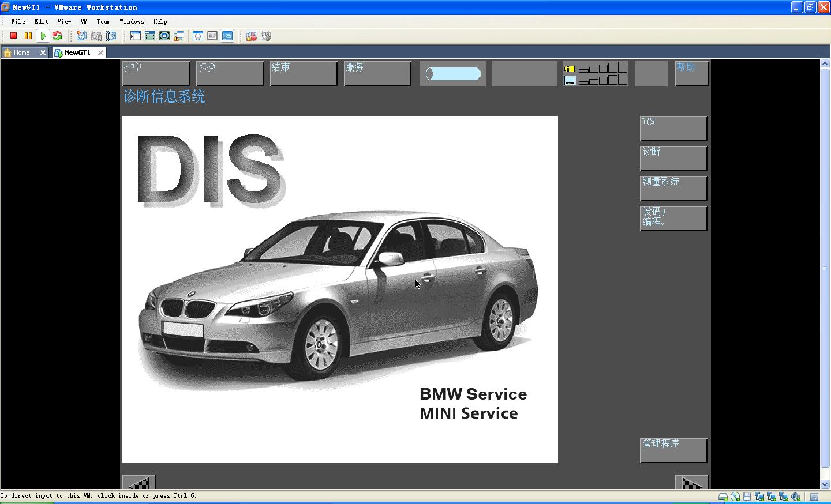
Task: Click the Reset VM icon
Action: [x=57, y=36]
